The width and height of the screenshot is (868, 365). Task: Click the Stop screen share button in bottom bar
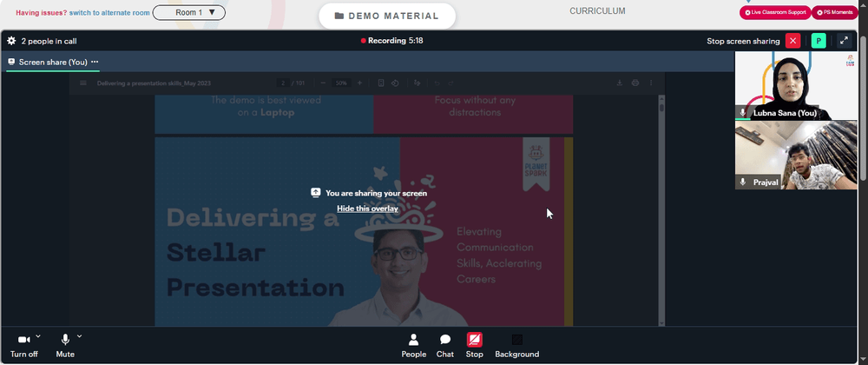click(x=475, y=346)
